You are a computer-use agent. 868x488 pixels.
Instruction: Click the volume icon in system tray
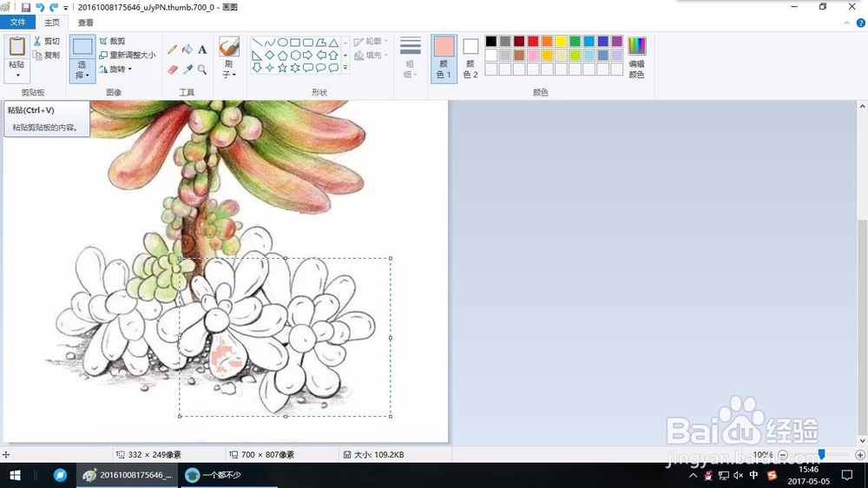739,475
